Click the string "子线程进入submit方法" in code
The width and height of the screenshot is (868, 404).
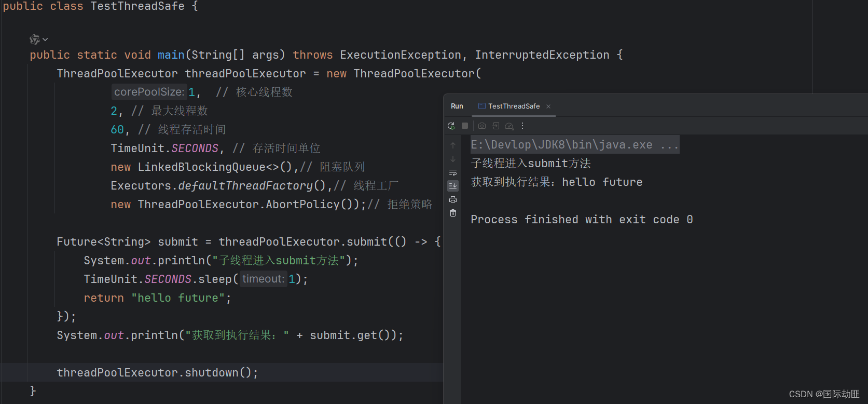[279, 260]
